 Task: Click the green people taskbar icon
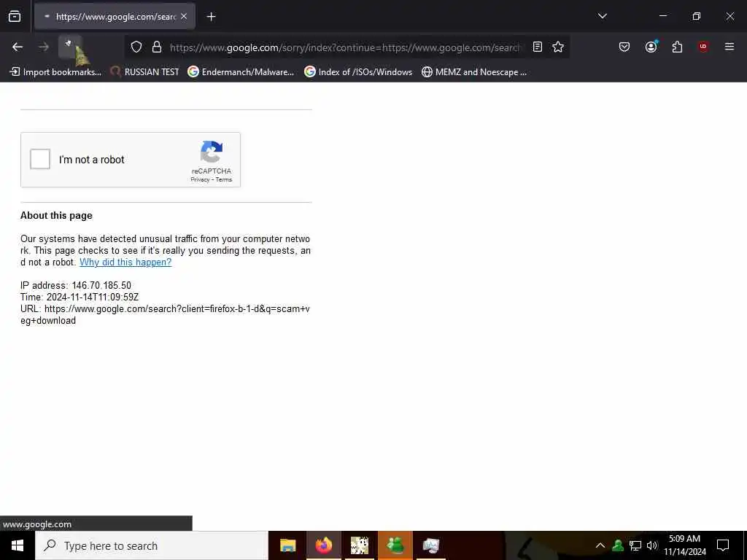395,545
